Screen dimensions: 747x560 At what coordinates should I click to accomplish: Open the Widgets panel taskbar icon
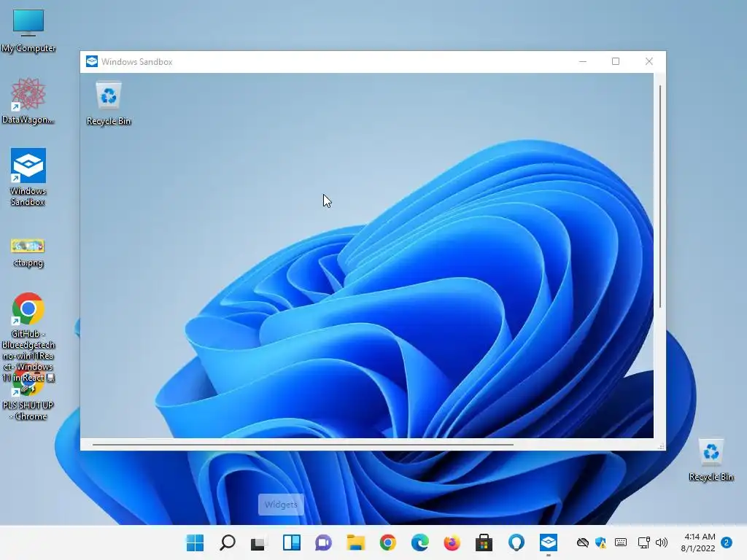[292, 542]
